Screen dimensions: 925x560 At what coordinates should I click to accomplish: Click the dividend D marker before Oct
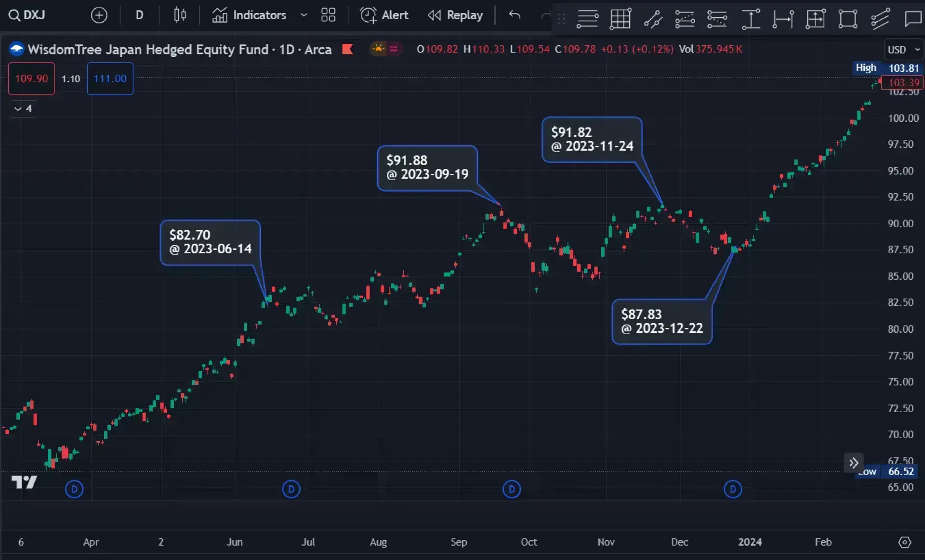[512, 489]
